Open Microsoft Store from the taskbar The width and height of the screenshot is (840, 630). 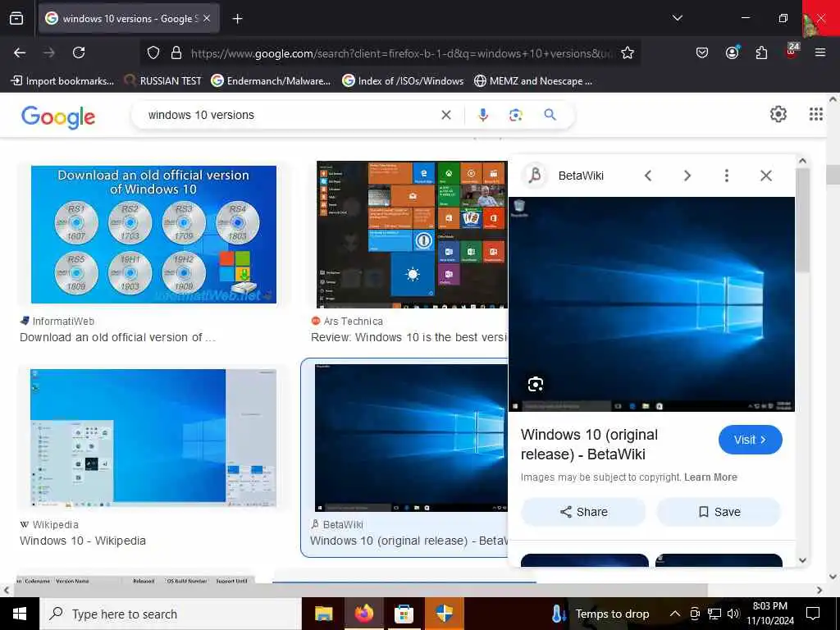pyautogui.click(x=404, y=614)
